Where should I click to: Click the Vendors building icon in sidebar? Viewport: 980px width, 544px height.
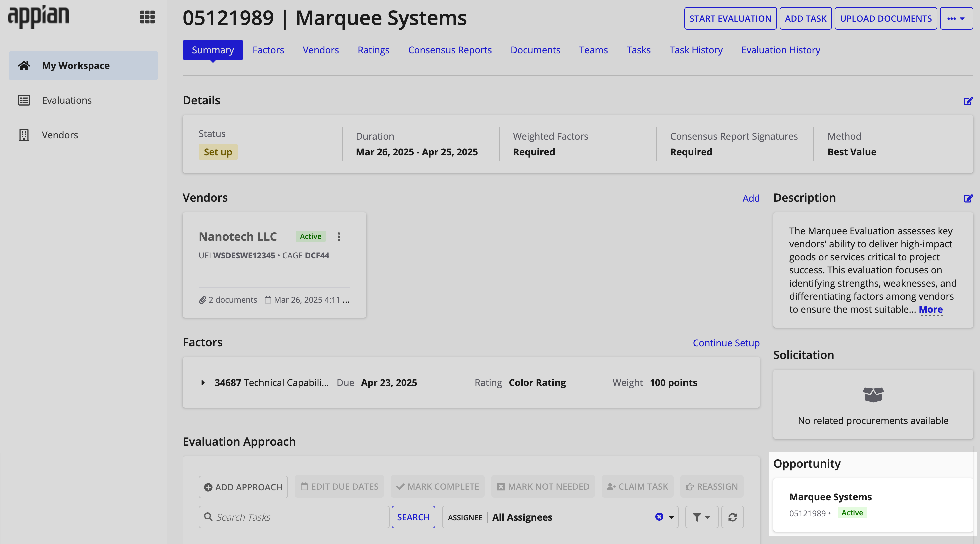click(x=24, y=135)
